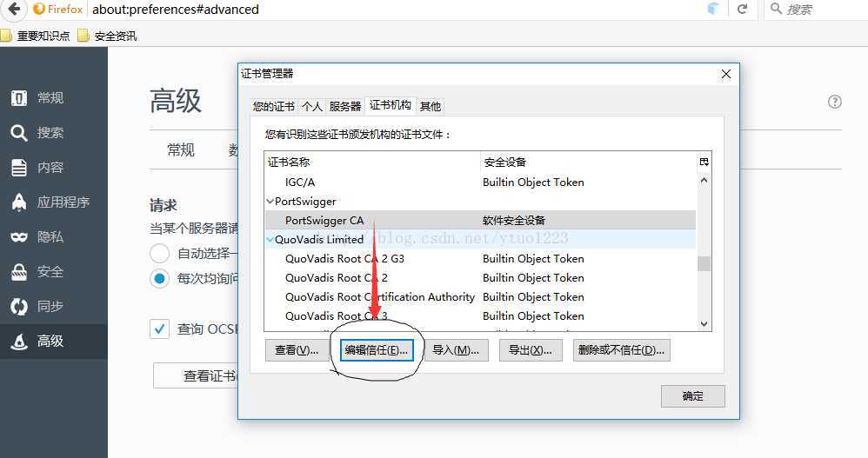The image size is (868, 458).
Task: Click the pocket/container icon in address bar
Action: click(713, 9)
